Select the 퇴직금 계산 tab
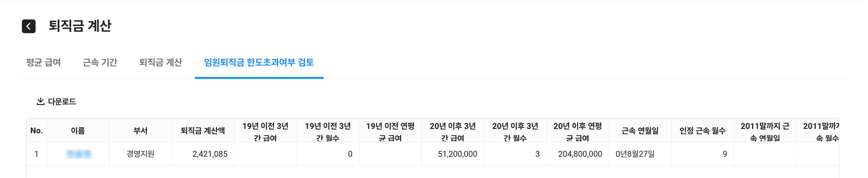The height and width of the screenshot is (178, 868). [x=161, y=62]
